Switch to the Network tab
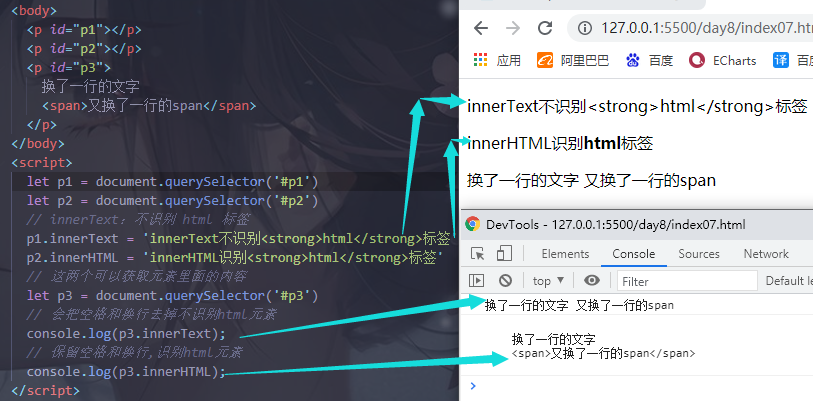The height and width of the screenshot is (401, 813). tap(766, 254)
